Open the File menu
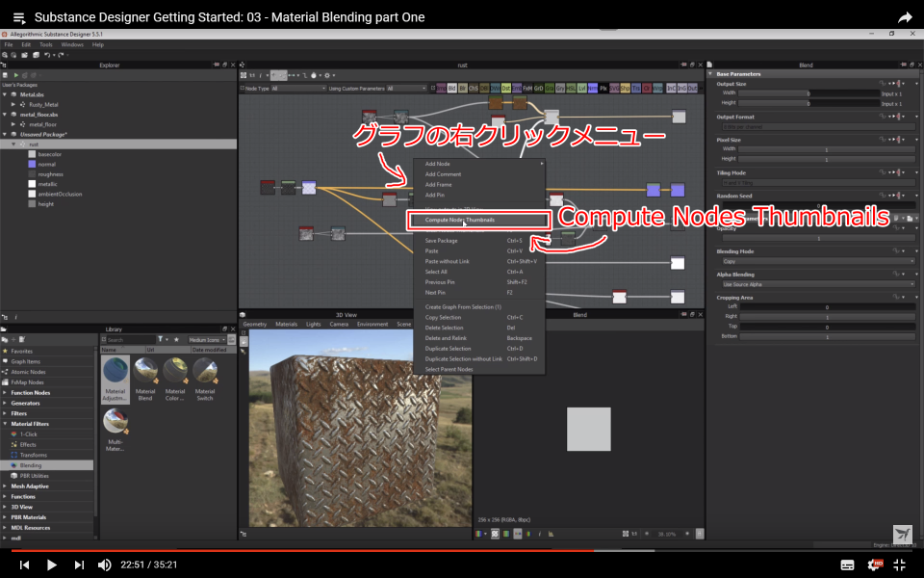924x578 pixels. click(9, 45)
